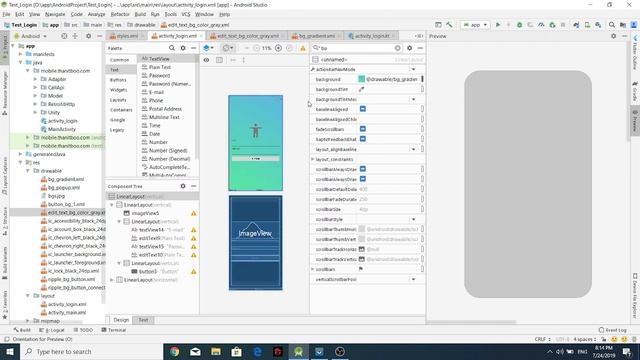Start debugging with the green bug icon
640x360 pixels.
click(x=520, y=25)
